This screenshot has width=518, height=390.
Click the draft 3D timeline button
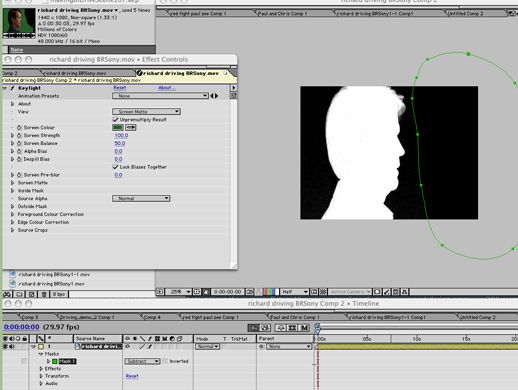pyautogui.click(x=265, y=328)
